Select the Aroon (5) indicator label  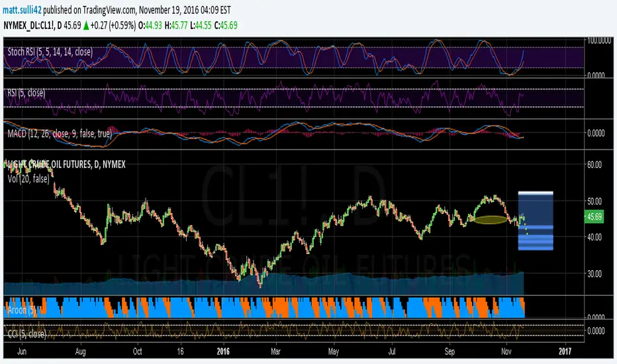pyautogui.click(x=22, y=310)
